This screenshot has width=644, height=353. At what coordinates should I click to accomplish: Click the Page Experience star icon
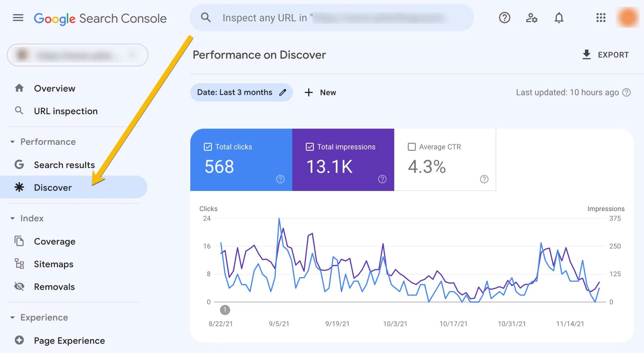(x=19, y=340)
